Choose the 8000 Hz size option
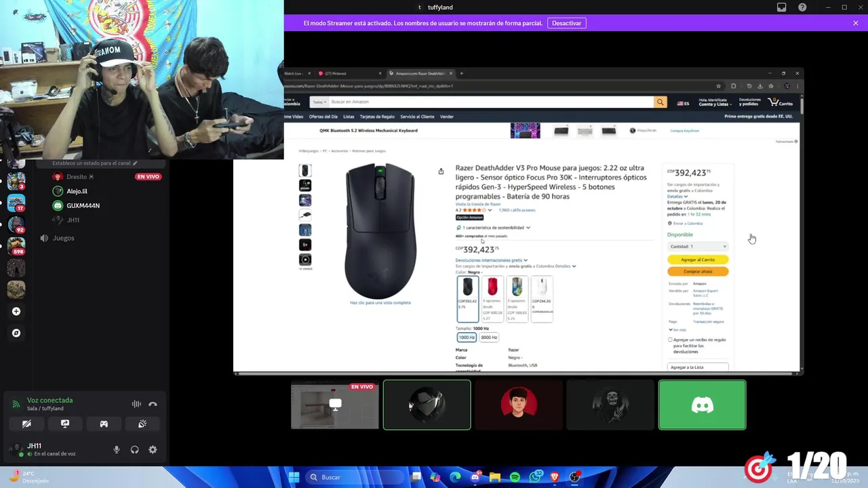The width and height of the screenshot is (868, 488). [x=489, y=337]
